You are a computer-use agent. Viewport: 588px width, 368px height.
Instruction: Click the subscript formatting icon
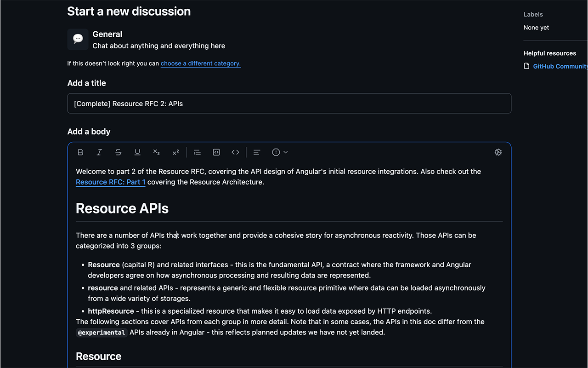click(x=156, y=152)
